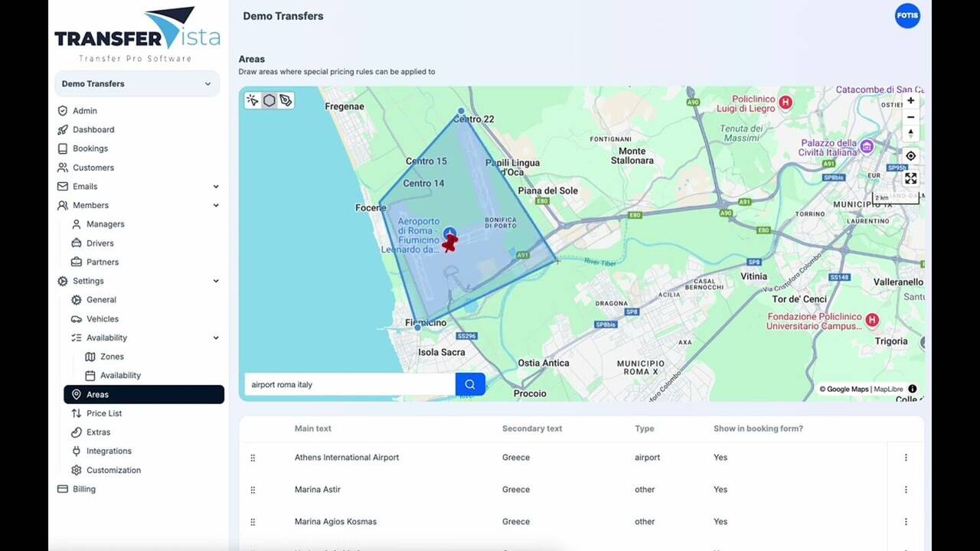The image size is (980, 551).
Task: Open the FOTIS user avatar
Action: pos(907,16)
